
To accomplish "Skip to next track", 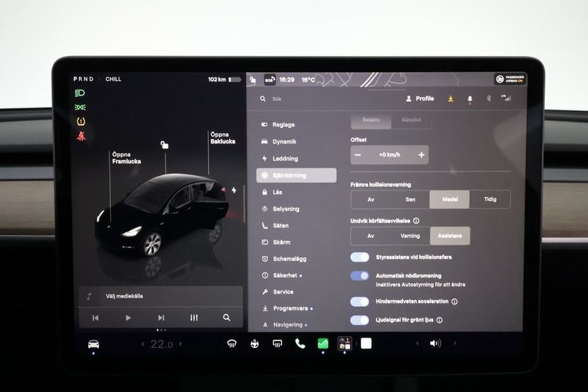I will (x=161, y=318).
